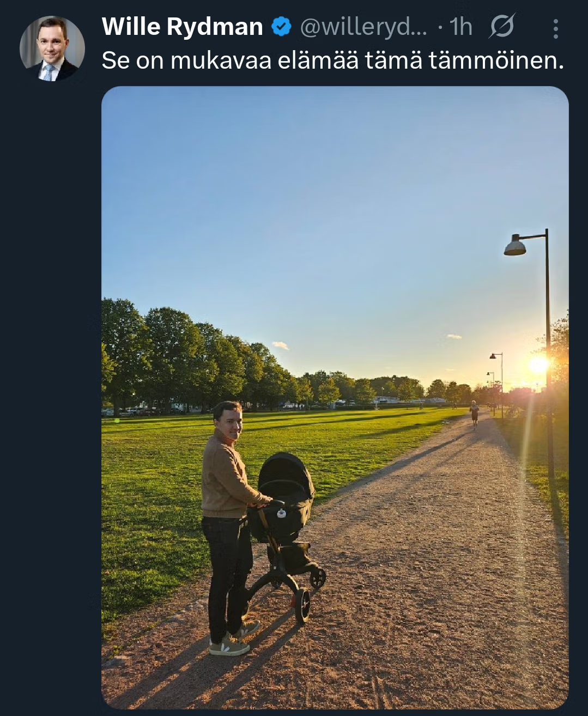Click the 1h post timestamp
Screen dimensions: 588x716
tap(462, 27)
